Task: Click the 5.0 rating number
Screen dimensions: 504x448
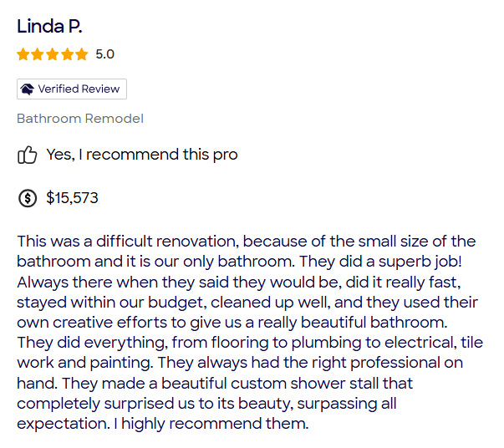Action: [x=104, y=54]
